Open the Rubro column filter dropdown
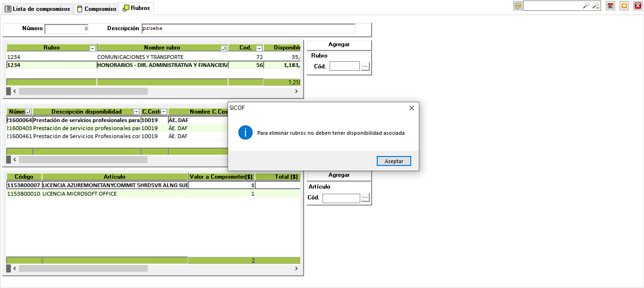This screenshot has width=644, height=288. (93, 48)
